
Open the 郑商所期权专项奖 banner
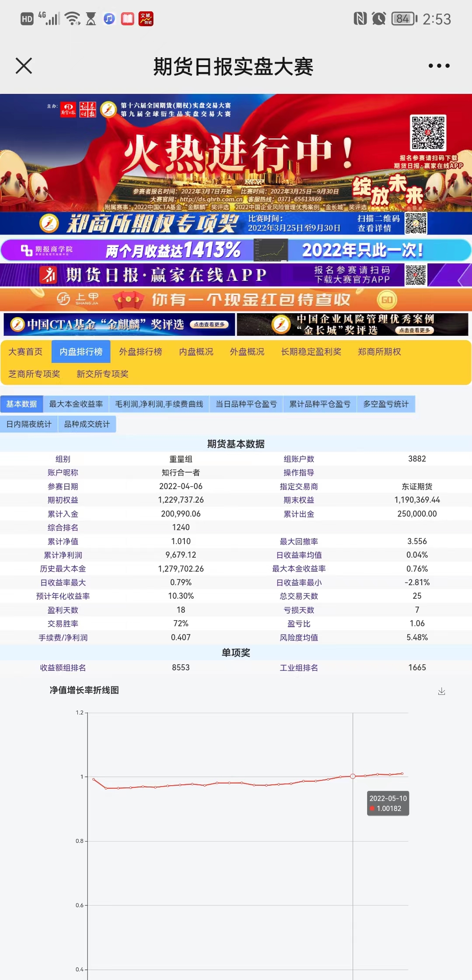(236, 223)
